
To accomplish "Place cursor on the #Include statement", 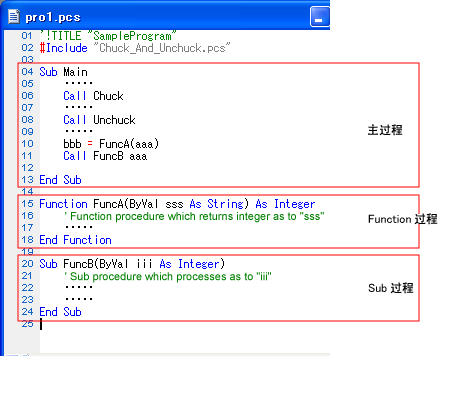I will pos(135,48).
